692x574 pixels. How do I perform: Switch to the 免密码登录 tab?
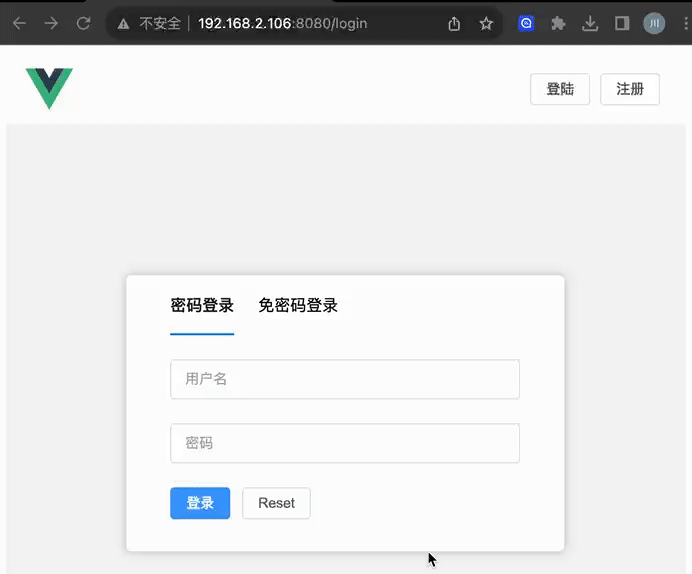[298, 305]
